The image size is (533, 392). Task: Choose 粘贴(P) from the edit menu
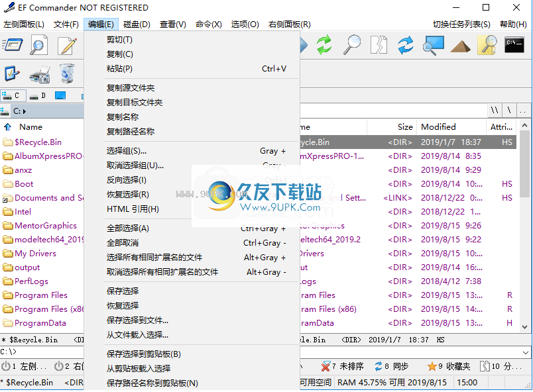click(x=192, y=69)
